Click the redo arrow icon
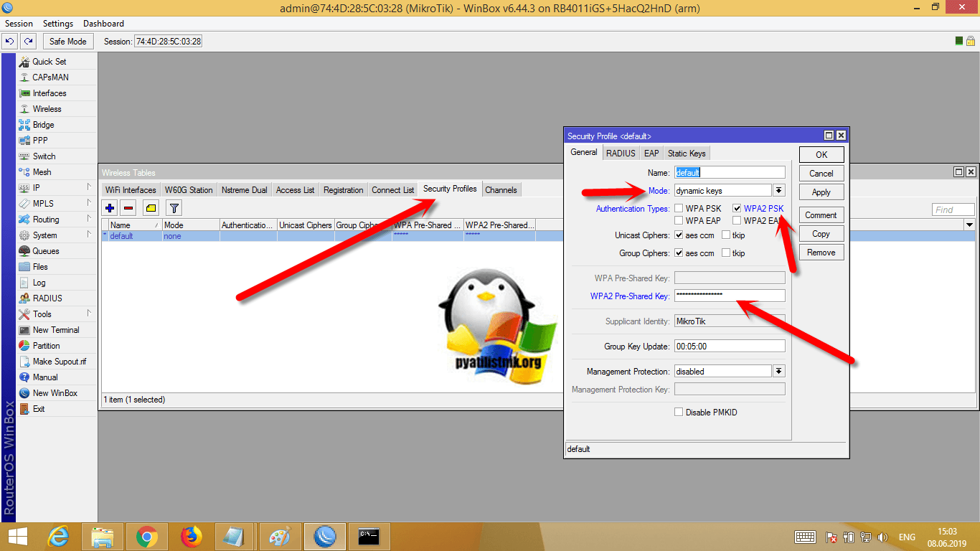 click(x=28, y=42)
